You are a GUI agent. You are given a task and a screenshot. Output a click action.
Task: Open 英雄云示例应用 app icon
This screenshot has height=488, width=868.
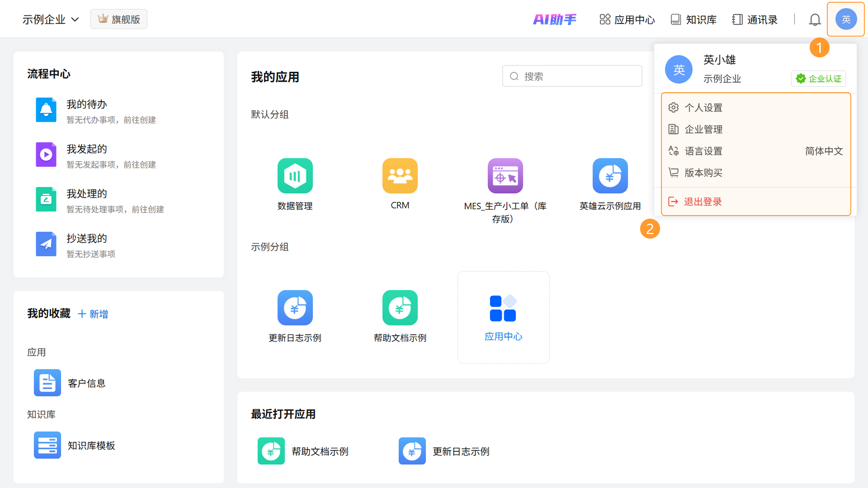point(610,176)
